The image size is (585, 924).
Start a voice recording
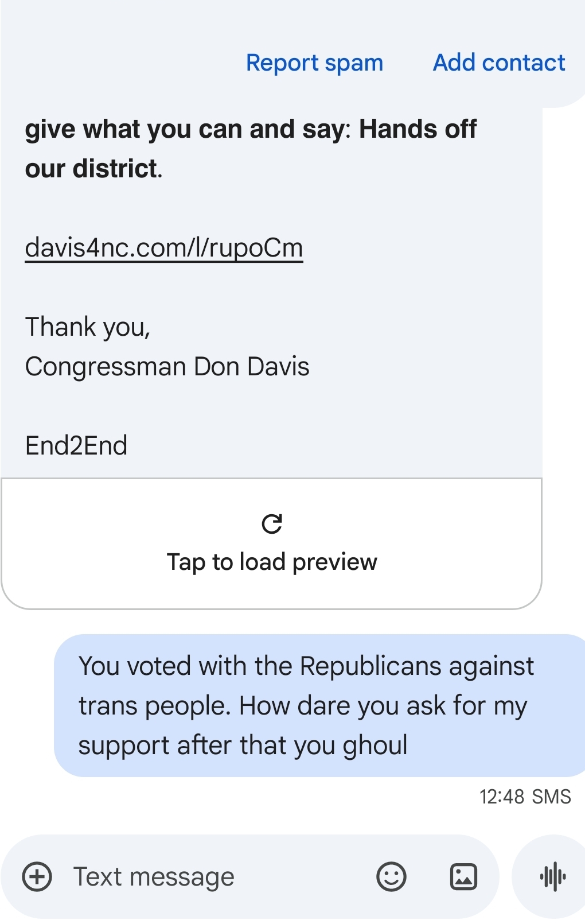(553, 877)
